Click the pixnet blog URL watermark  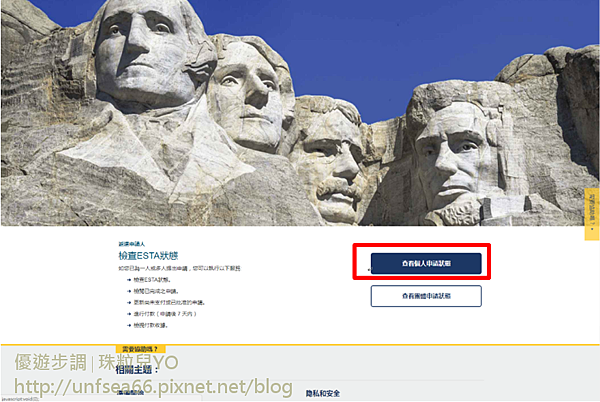[153, 386]
